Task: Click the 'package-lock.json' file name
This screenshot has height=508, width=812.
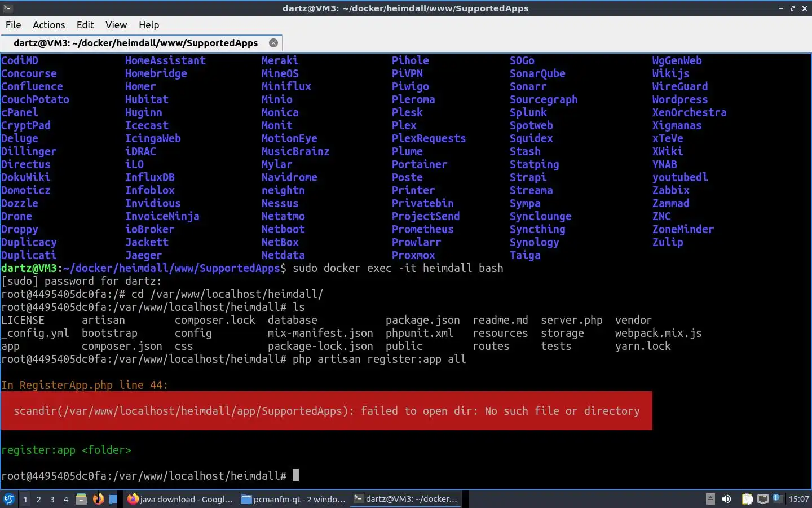Action: point(320,346)
